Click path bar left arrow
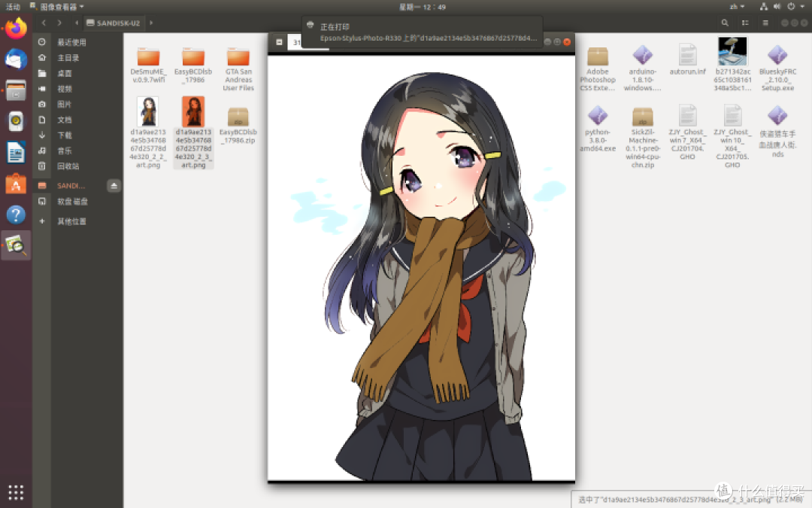The width and height of the screenshot is (812, 508). pyautogui.click(x=77, y=23)
